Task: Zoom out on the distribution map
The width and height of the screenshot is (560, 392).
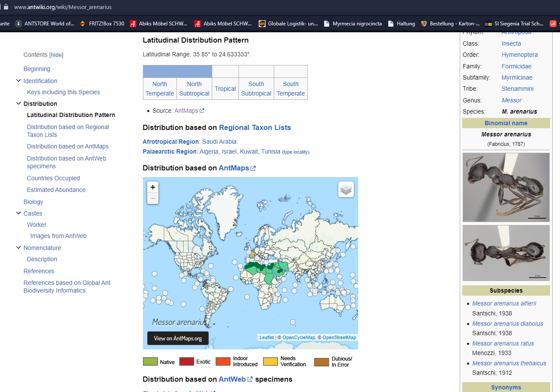Action: (x=153, y=198)
